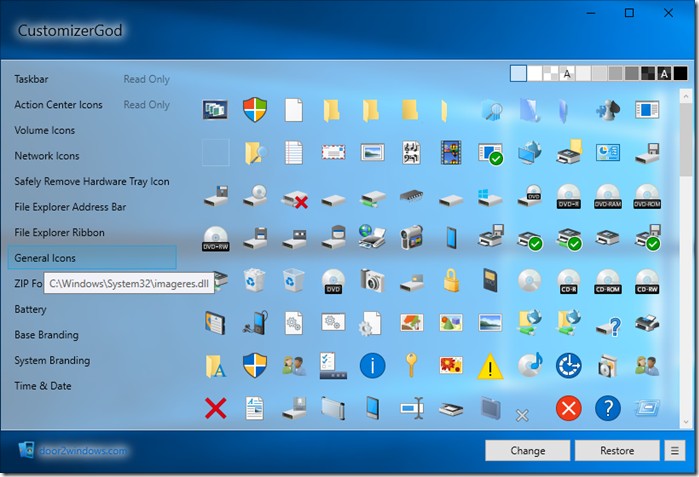This screenshot has height=477, width=699.
Task: Open Safely Remove Hardware Tray Icon section
Action: point(92,181)
